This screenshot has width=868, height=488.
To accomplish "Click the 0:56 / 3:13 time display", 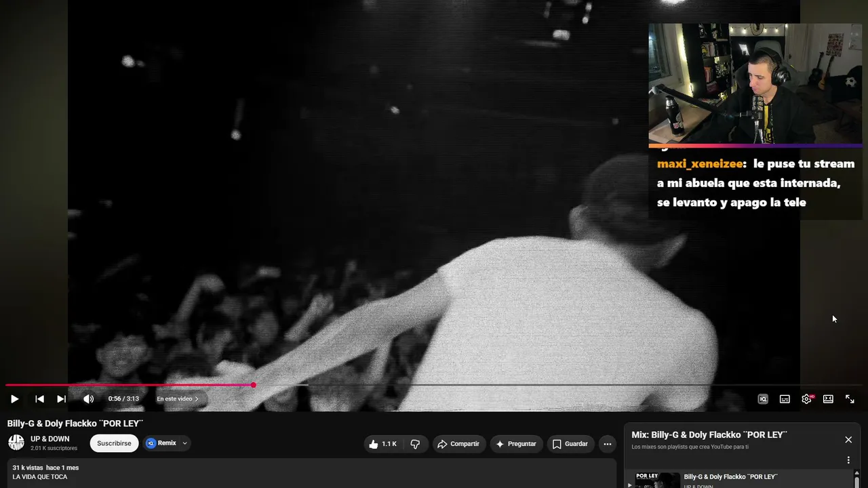I will pyautogui.click(x=123, y=399).
